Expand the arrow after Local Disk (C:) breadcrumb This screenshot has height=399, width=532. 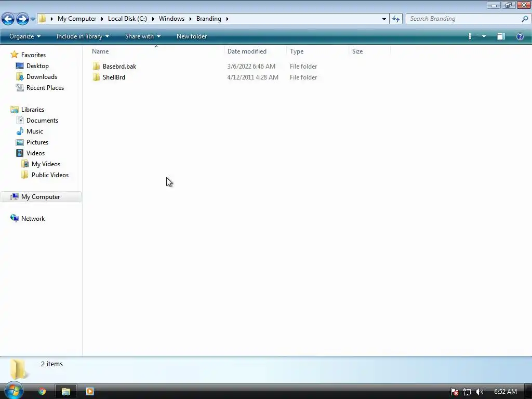[153, 19]
